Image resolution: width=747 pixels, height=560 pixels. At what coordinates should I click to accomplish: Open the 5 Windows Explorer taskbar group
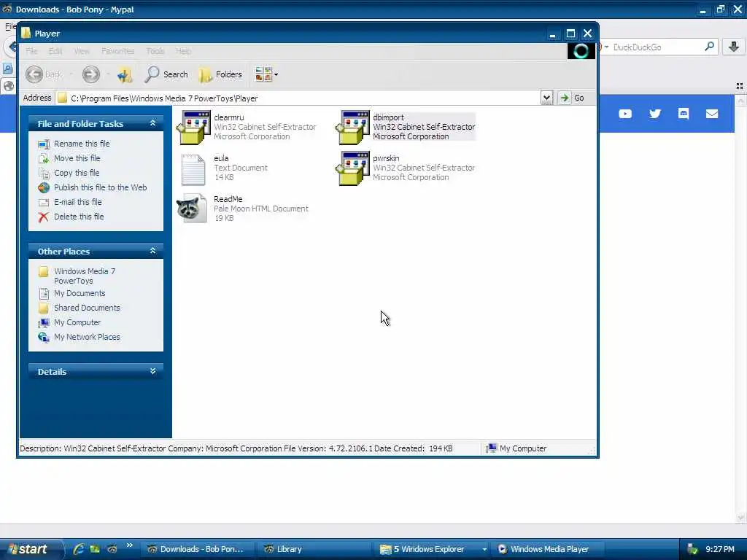[433, 549]
